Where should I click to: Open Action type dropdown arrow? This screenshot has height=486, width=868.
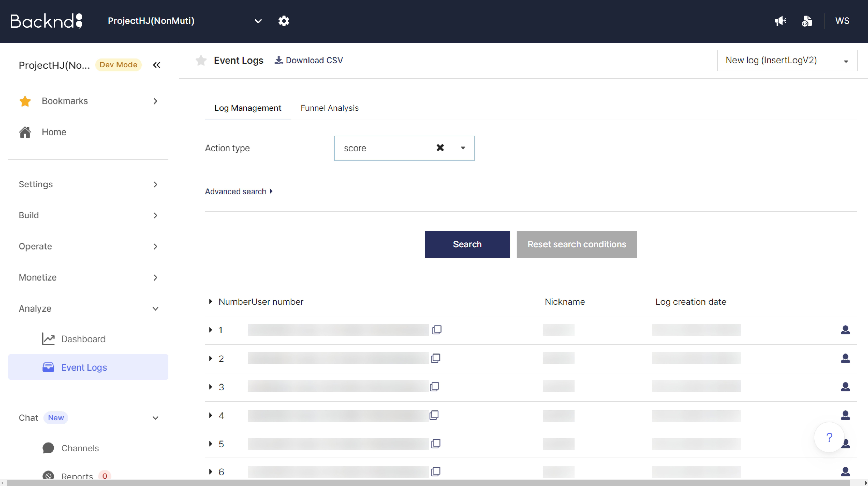click(463, 148)
